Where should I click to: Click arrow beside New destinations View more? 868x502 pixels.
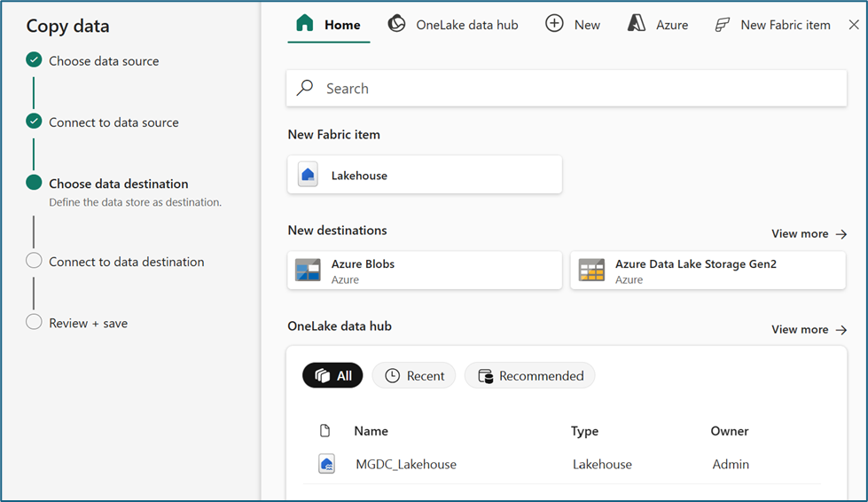tap(841, 234)
